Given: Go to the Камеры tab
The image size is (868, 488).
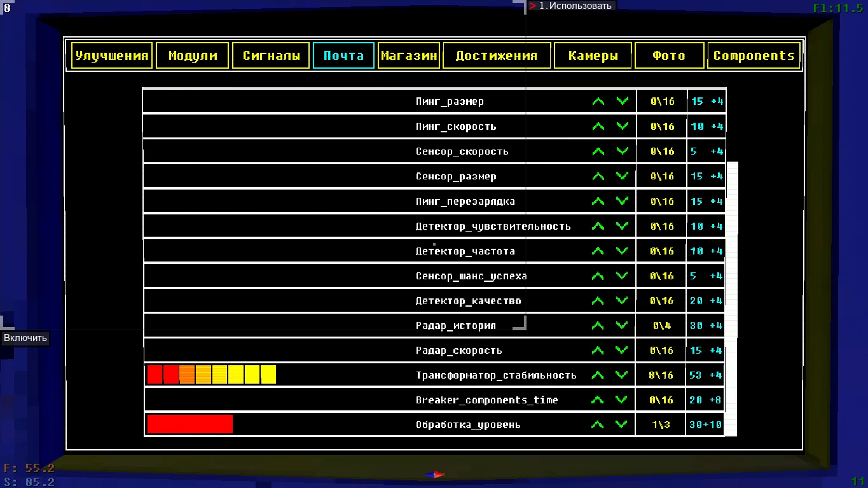Looking at the screenshot, I should pyautogui.click(x=593, y=55).
